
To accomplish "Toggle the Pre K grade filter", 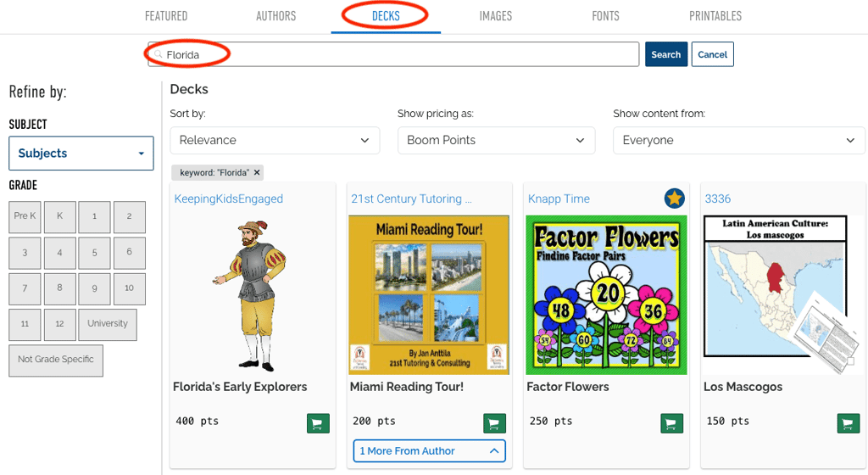I will [x=25, y=217].
